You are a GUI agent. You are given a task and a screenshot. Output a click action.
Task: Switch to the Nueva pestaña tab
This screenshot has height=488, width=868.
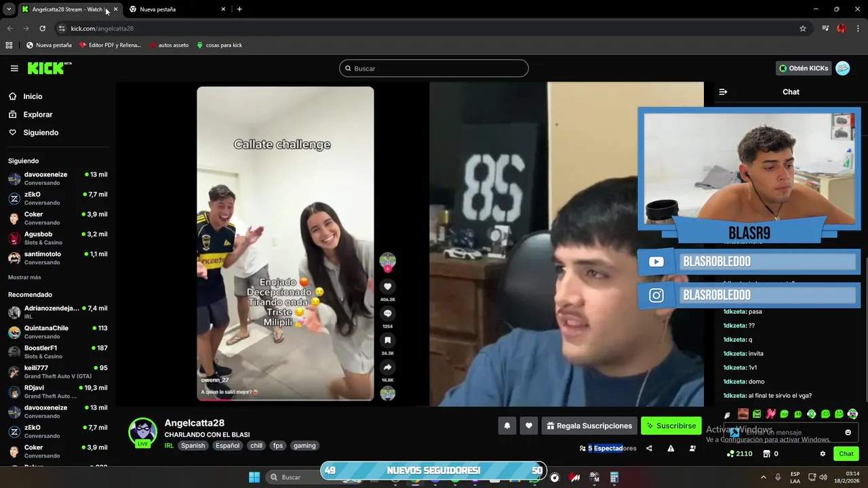pyautogui.click(x=178, y=9)
